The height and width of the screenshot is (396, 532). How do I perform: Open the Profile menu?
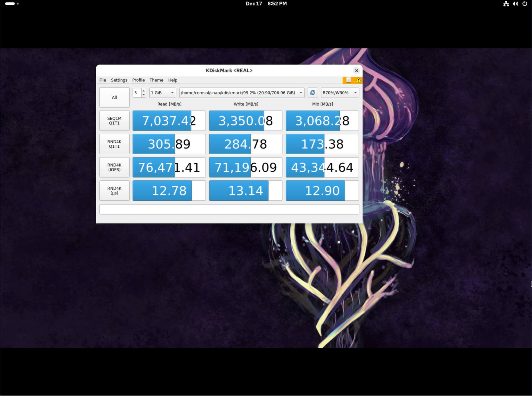[x=138, y=80]
